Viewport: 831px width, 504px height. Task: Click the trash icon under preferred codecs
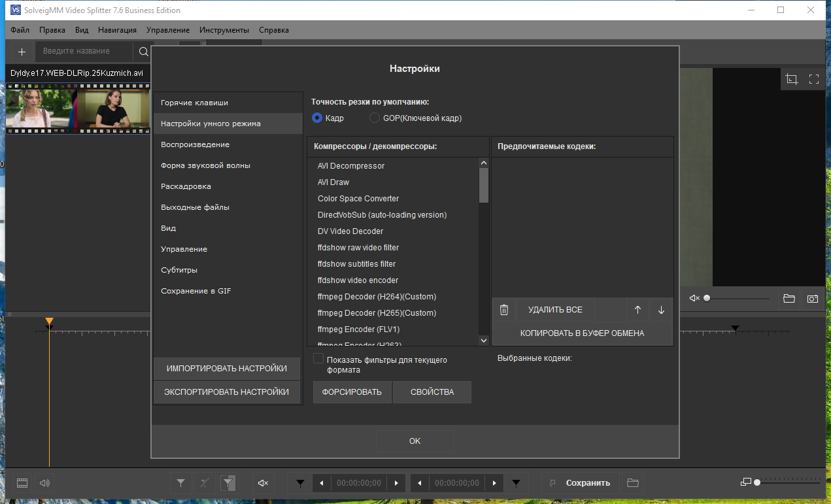(504, 310)
